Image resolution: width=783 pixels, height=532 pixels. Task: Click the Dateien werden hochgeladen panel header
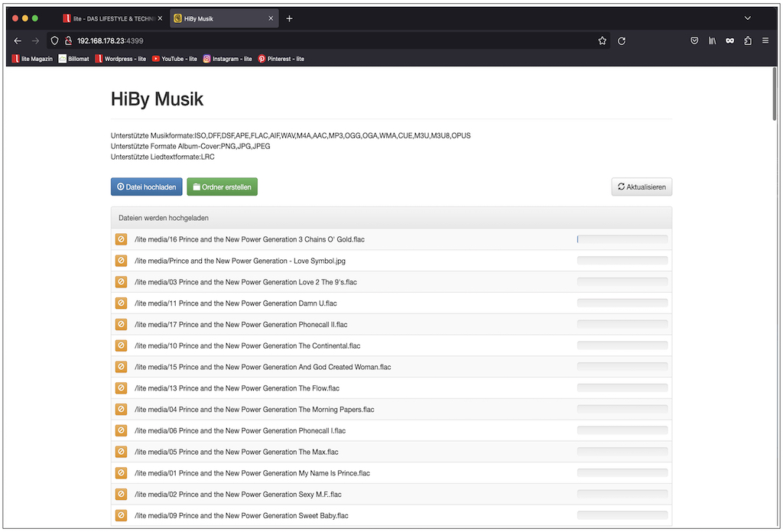(x=391, y=218)
